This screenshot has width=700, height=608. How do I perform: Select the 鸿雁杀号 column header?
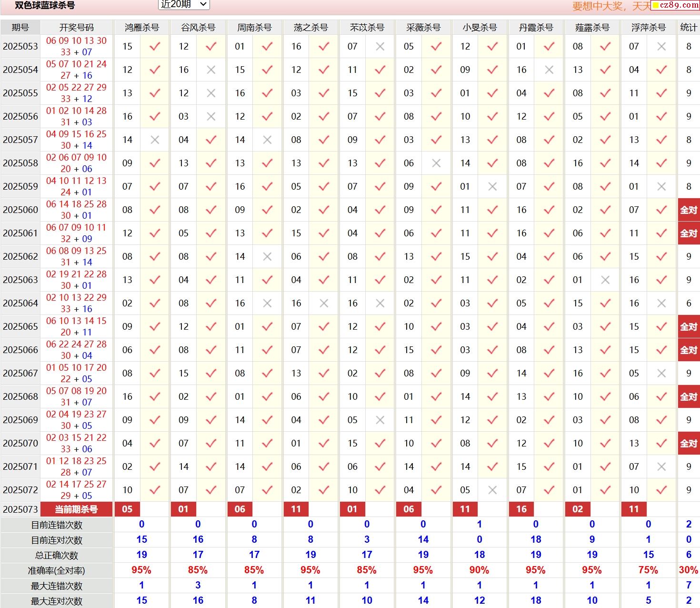142,28
